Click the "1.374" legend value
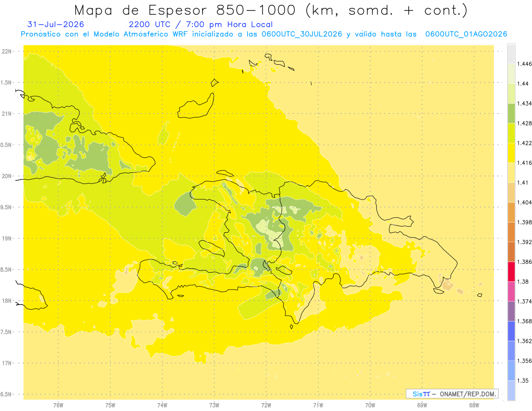532x411 pixels. [x=525, y=301]
